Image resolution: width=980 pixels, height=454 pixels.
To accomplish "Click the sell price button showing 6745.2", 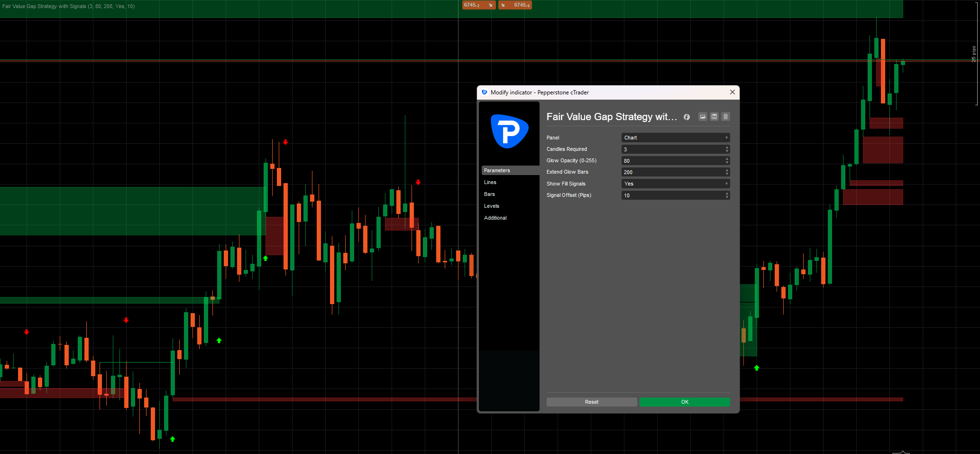I will (478, 5).
